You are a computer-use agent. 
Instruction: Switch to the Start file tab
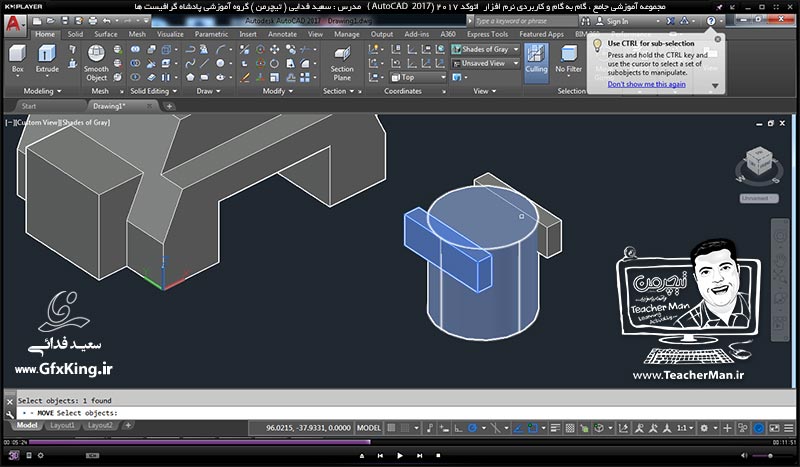tap(29, 106)
